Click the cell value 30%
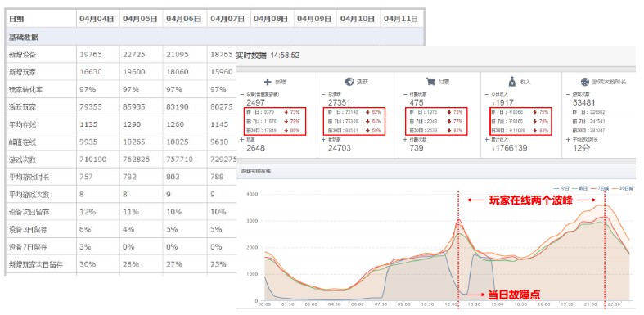The height and width of the screenshot is (315, 644). 88,264
